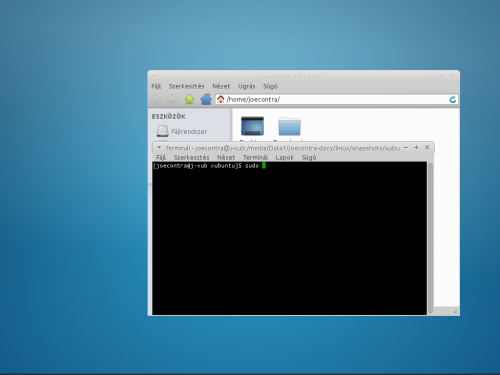Click the terminal vertical scrollbar
Image resolution: width=500 pixels, height=375 pixels.
430,238
